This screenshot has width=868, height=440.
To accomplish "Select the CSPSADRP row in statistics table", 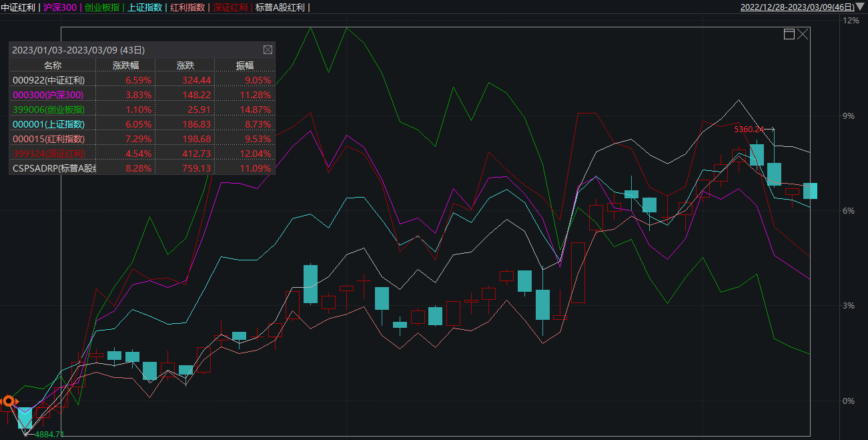I will click(x=141, y=168).
